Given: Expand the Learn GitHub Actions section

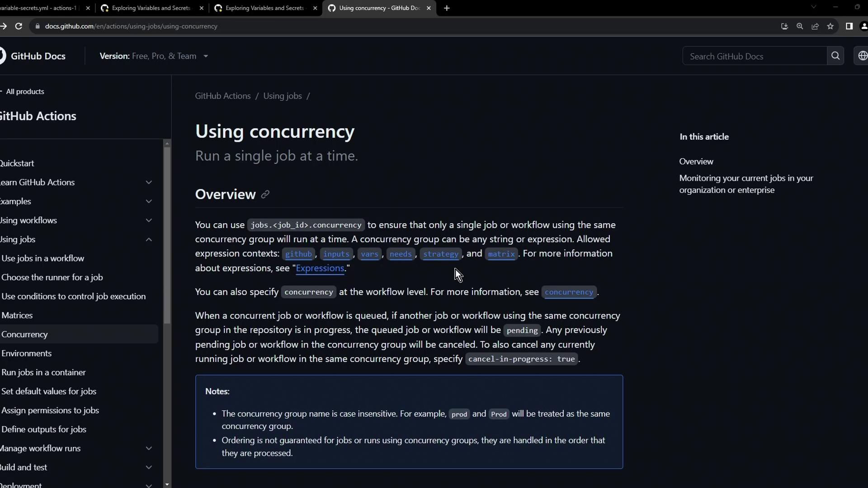Looking at the screenshot, I should [x=149, y=182].
